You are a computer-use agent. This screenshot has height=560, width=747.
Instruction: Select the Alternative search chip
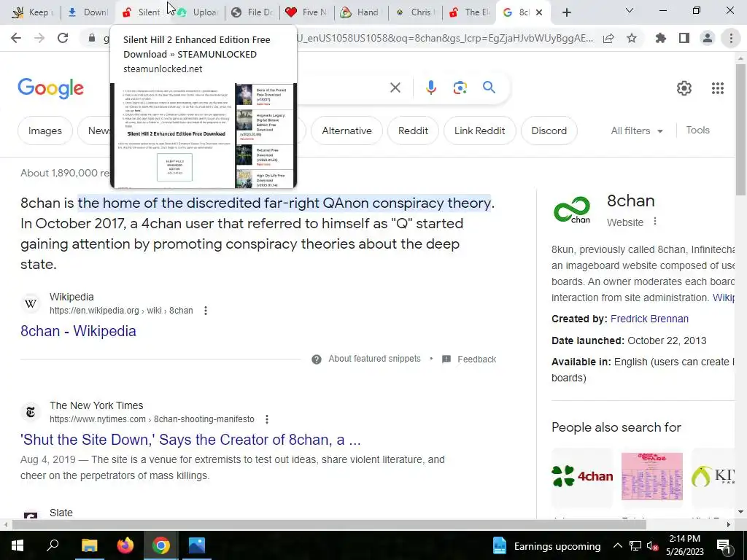pos(347,131)
